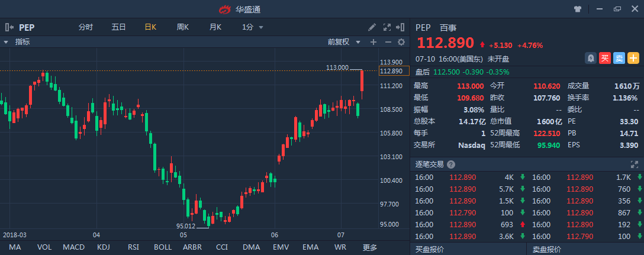
Task: Expand the 逐笔交易 panel icon
Action: 634,164
